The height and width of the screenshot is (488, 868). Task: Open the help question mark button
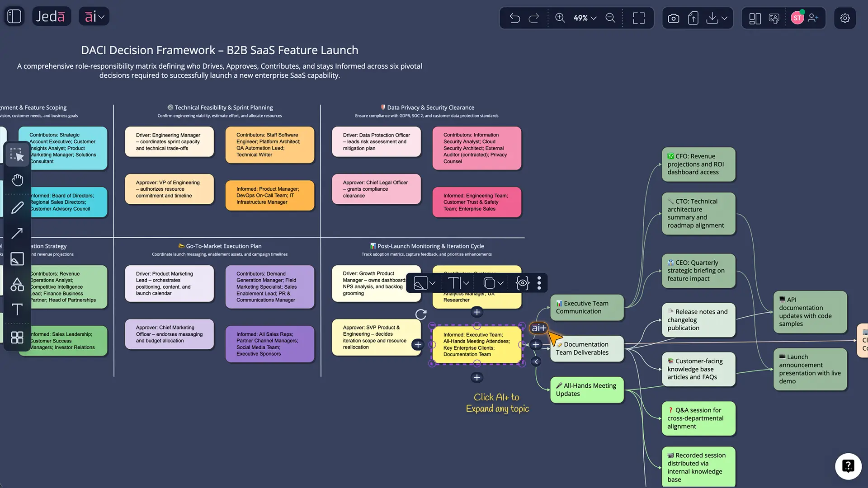point(848,466)
